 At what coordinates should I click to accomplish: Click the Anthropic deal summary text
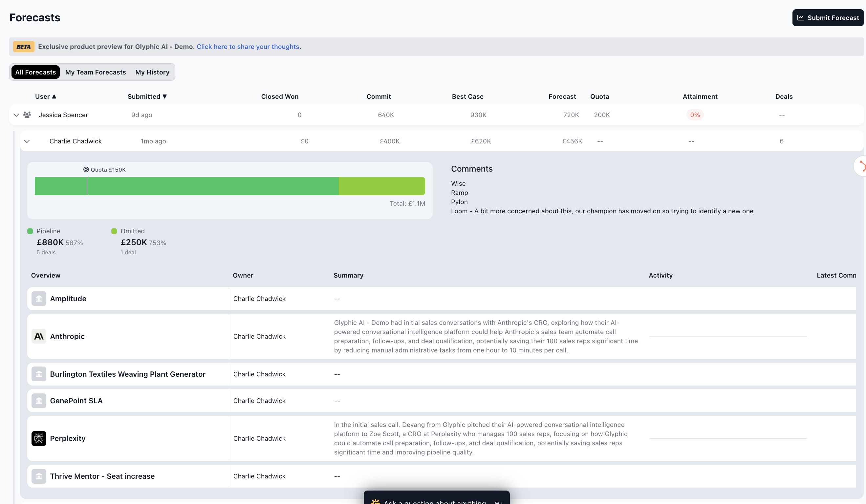[x=486, y=336]
